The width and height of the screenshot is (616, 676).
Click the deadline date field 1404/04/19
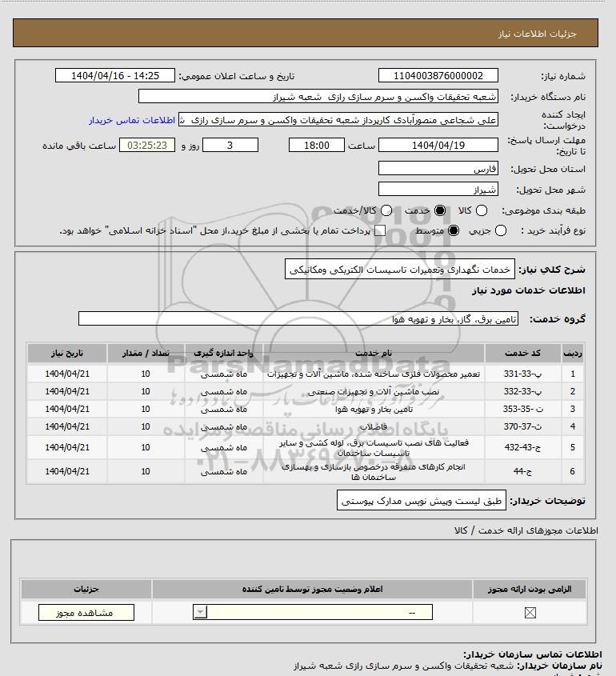coord(438,146)
